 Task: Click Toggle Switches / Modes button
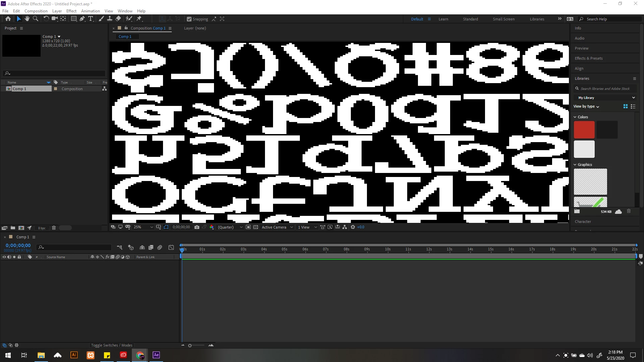coord(112,345)
